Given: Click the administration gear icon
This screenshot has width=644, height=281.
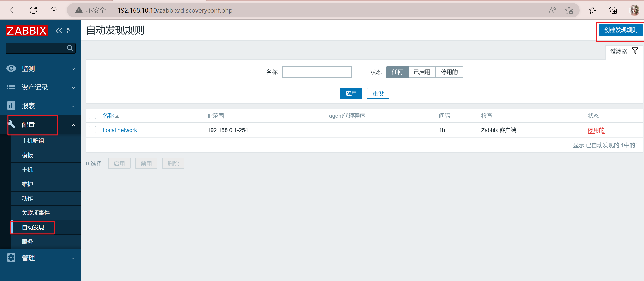Looking at the screenshot, I should pos(11,258).
